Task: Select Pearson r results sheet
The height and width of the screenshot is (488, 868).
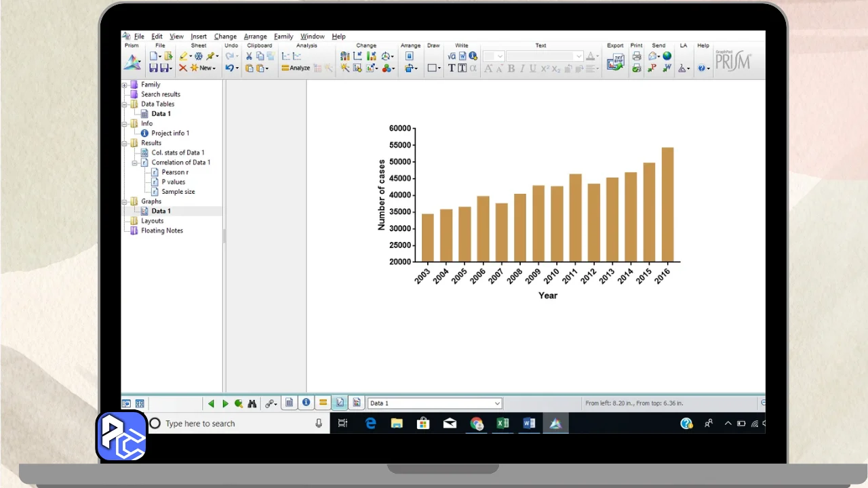Action: (x=174, y=172)
